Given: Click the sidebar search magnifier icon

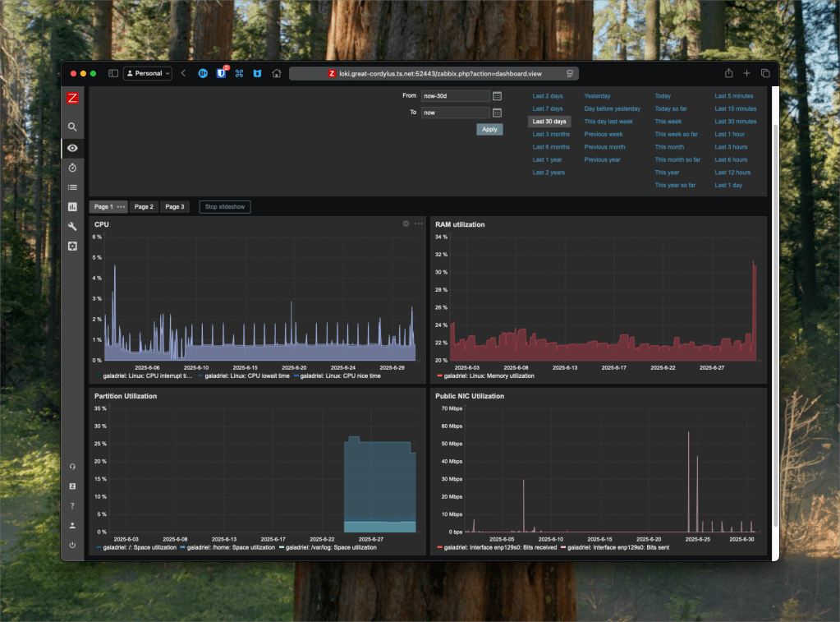Looking at the screenshot, I should (x=72, y=127).
